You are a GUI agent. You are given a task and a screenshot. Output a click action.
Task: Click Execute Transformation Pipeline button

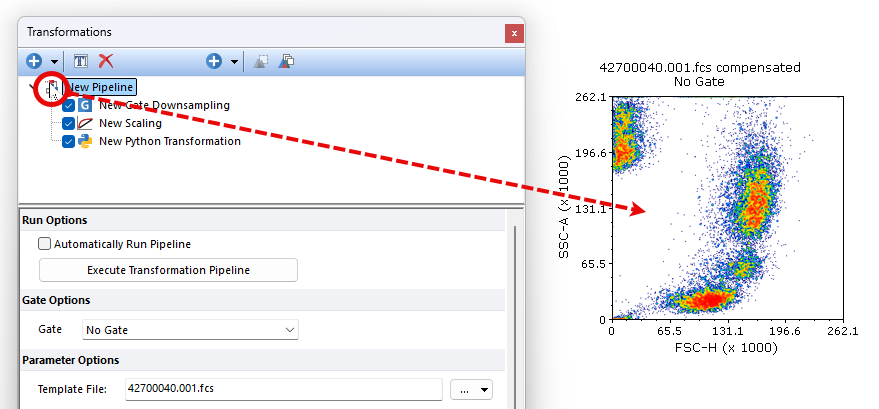point(168,270)
